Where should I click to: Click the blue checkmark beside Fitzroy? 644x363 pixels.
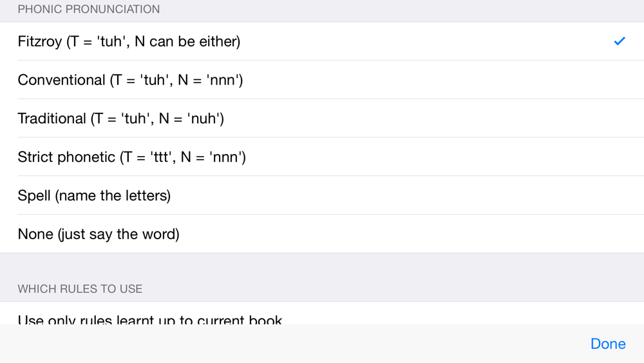(620, 41)
